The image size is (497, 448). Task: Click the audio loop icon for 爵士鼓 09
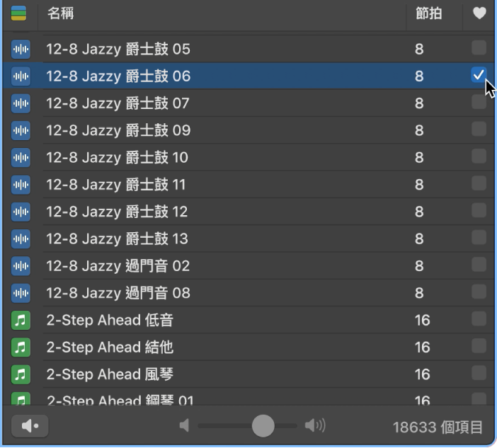tap(21, 130)
